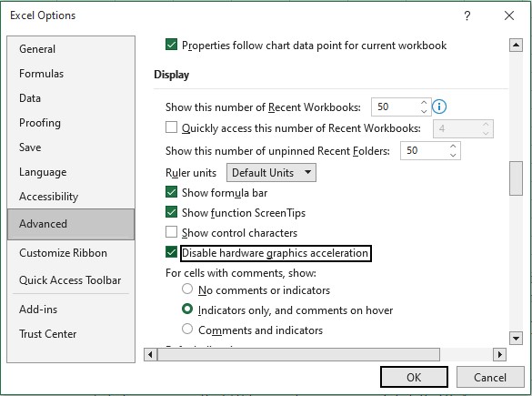Increase Recent Workbooks count with up arrow

[x=424, y=103]
